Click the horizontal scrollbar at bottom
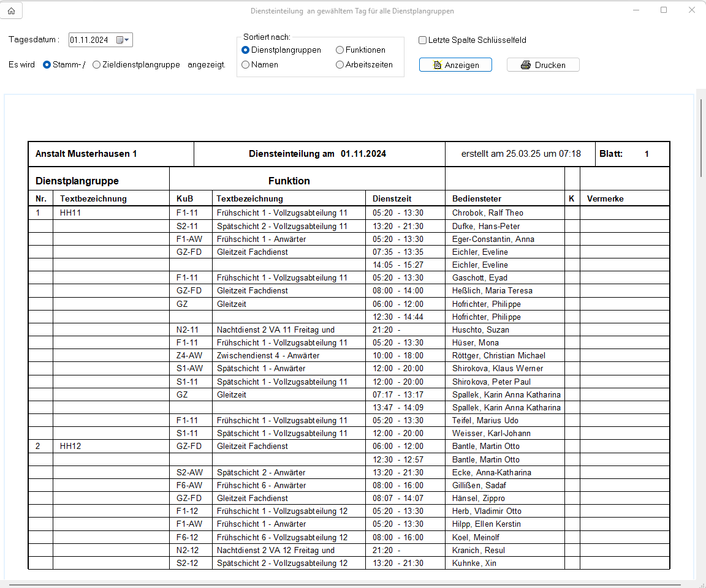The height and width of the screenshot is (588, 706). click(306, 585)
